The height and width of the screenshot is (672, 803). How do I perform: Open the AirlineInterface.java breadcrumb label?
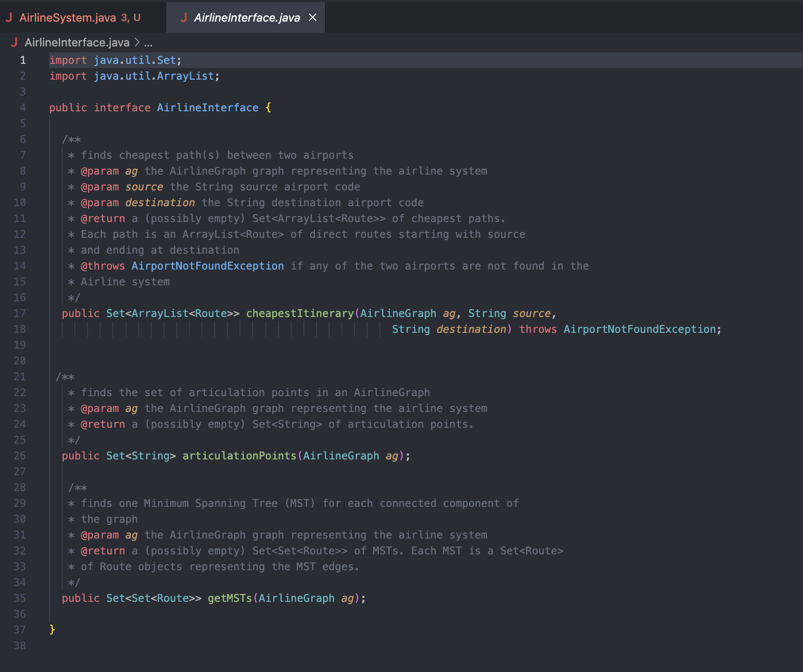(77, 42)
